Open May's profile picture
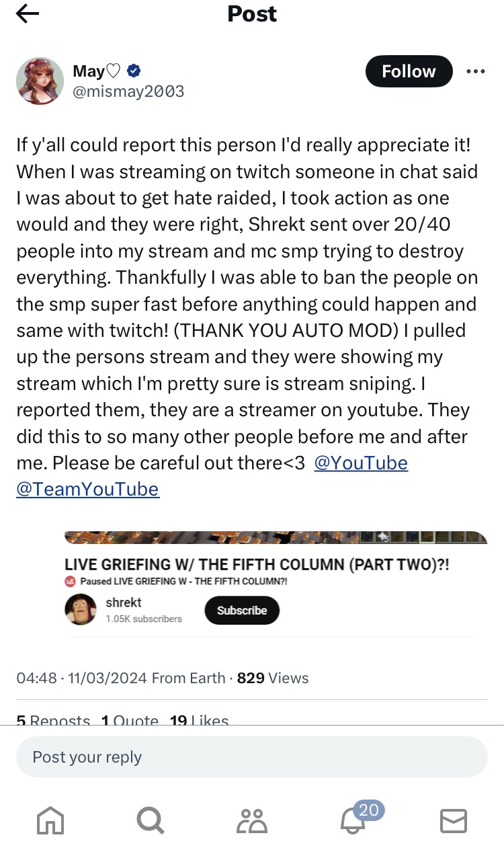504x854 pixels. pyautogui.click(x=40, y=81)
